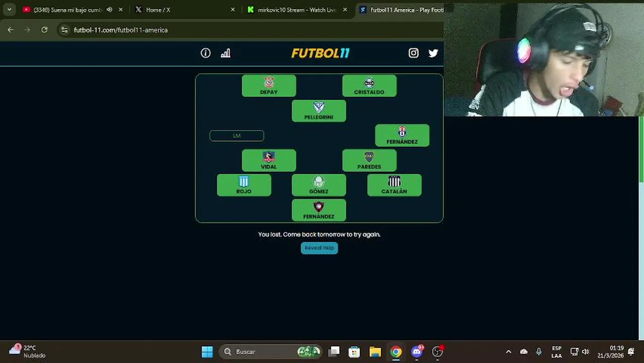Click the Chrome taskbar icon

pos(396,351)
